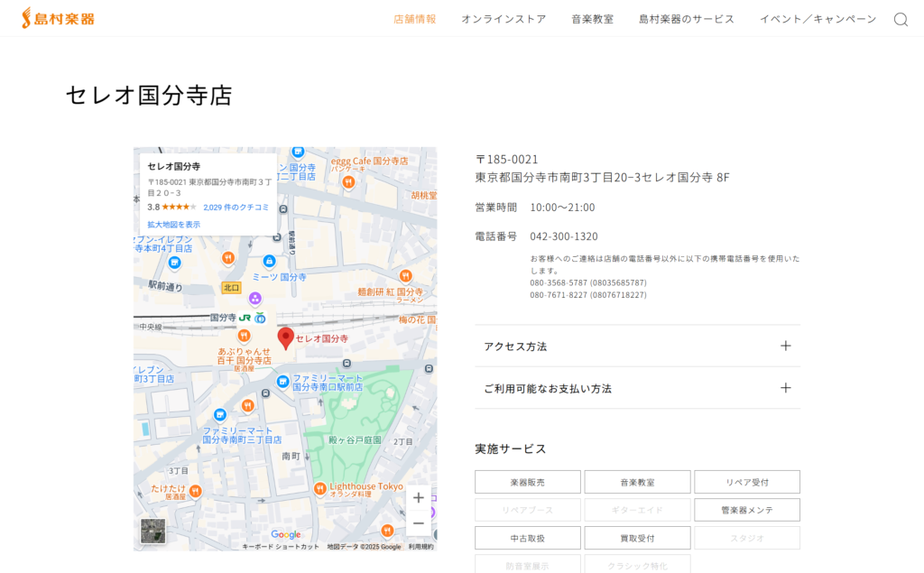Click the あぶりゃんせ百干 restaurant marker
The image size is (924, 573).
coord(244,336)
